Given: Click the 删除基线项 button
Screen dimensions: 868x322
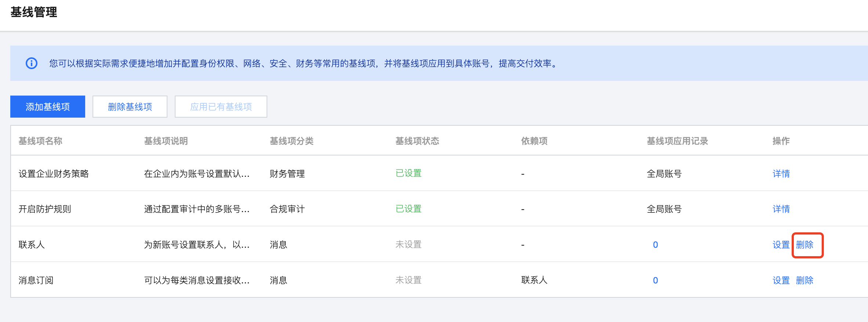Looking at the screenshot, I should tap(130, 107).
